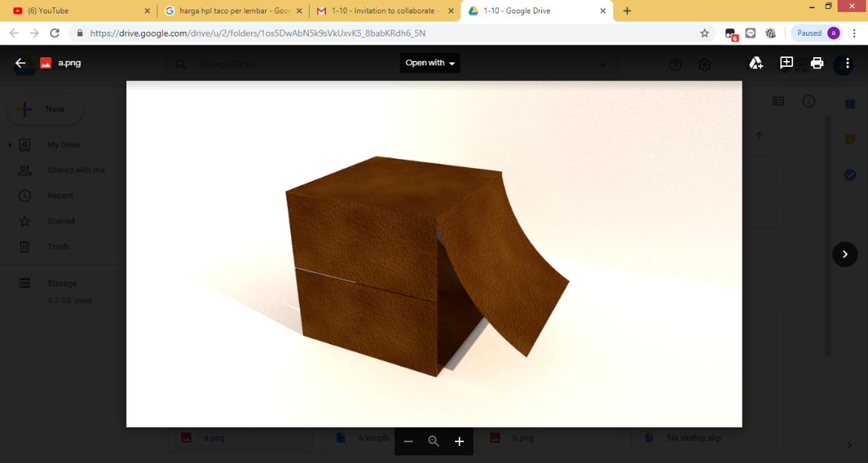Zoom out with the minus button

coord(408,441)
